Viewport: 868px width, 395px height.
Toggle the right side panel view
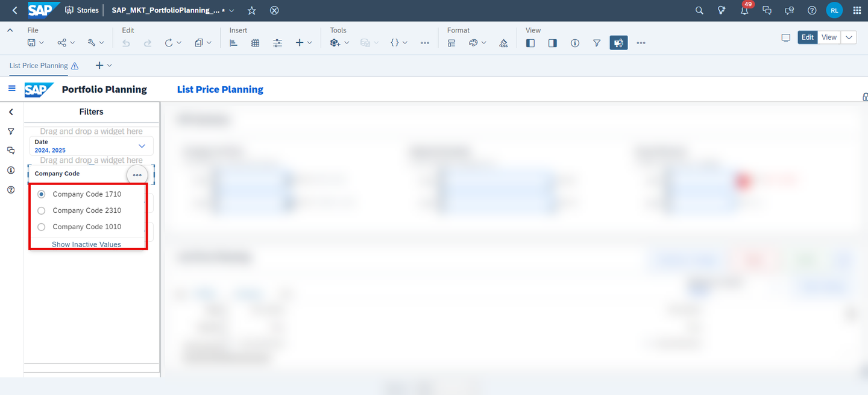553,43
